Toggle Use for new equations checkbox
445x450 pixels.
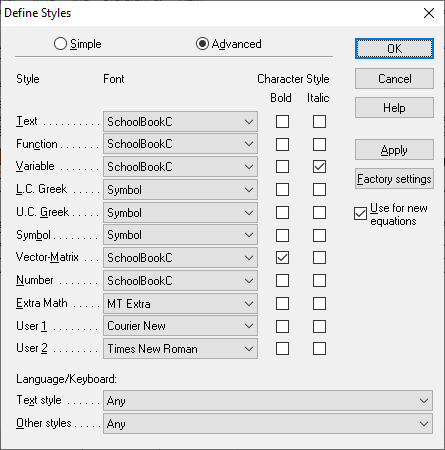(360, 214)
